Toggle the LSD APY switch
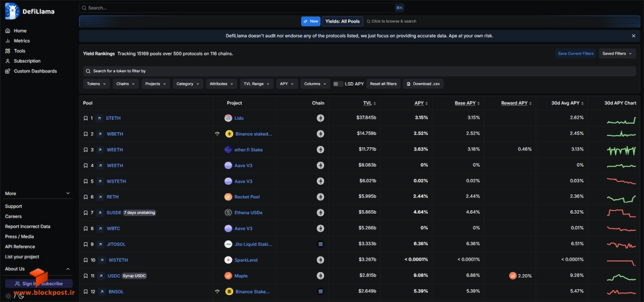Viewport: 644px width, 302px height. coord(338,84)
